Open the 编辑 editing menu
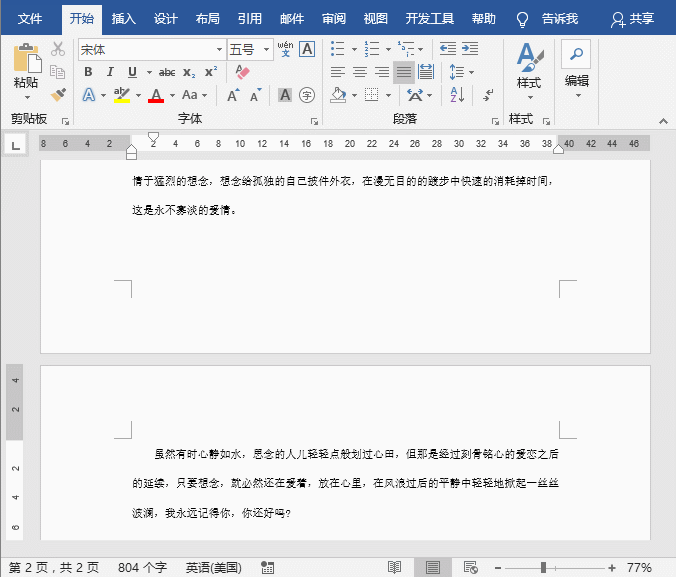The image size is (676, 577). coord(577,70)
